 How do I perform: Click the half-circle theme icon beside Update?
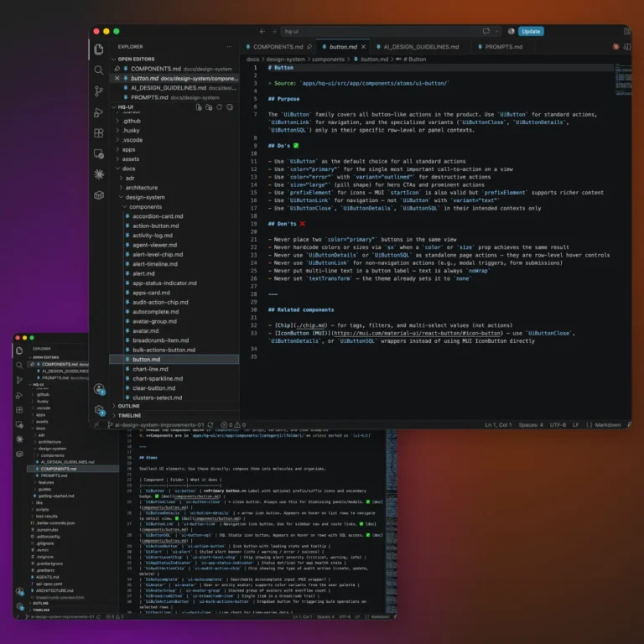click(511, 31)
